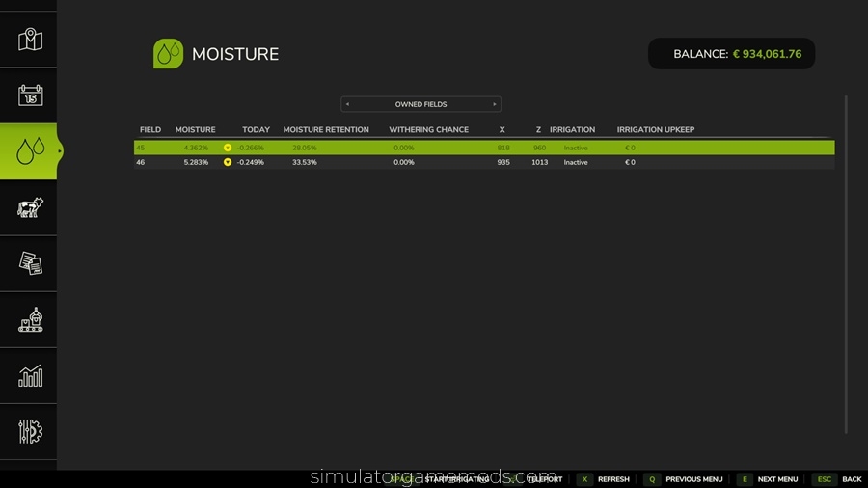This screenshot has width=868, height=488.
Task: Open the contracts page in sidebar
Action: [30, 263]
